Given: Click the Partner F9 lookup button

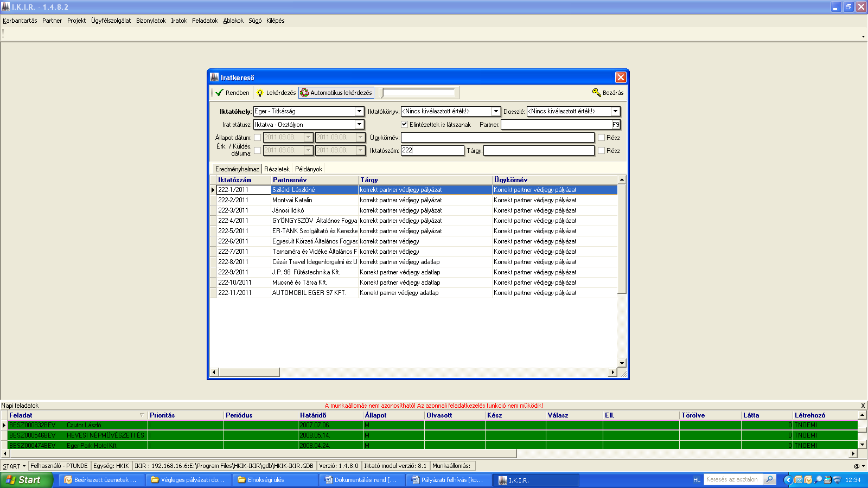Looking at the screenshot, I should pos(616,125).
